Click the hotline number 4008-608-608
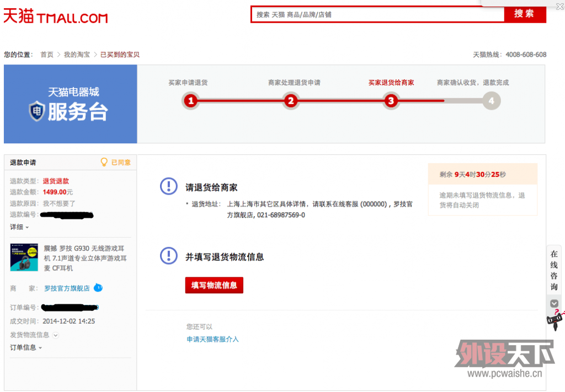Image resolution: width=565 pixels, height=392 pixels. pyautogui.click(x=526, y=55)
